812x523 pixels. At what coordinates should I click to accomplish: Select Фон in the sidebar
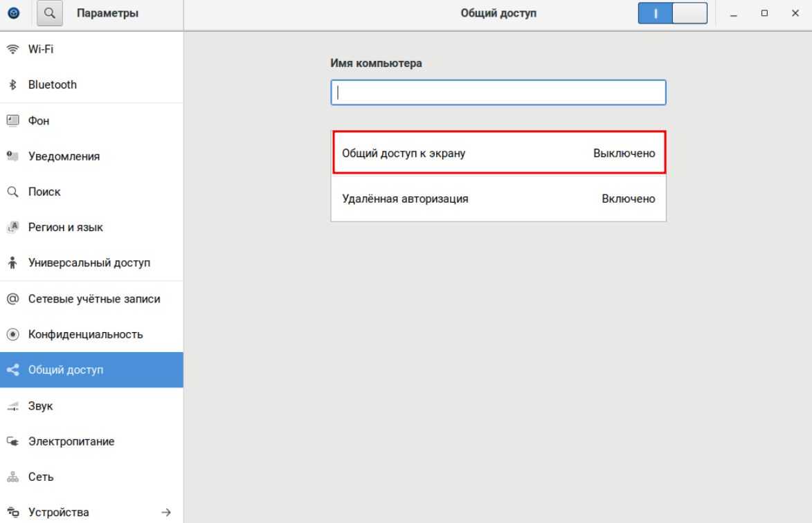pos(39,121)
